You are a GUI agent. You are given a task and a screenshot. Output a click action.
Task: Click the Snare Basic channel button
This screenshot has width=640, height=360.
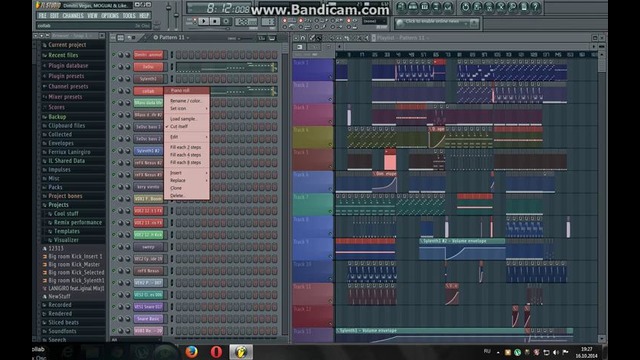coord(148,319)
